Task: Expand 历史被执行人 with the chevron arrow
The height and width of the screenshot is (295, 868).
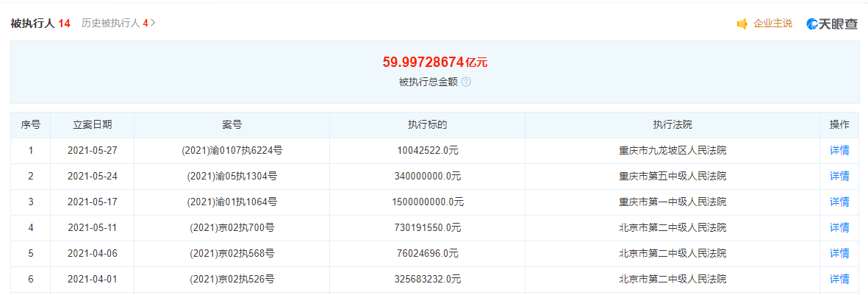Action: (x=153, y=23)
